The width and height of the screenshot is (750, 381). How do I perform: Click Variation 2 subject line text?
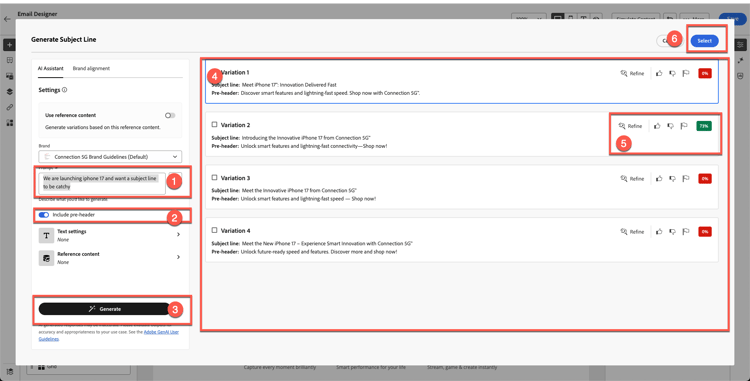tap(306, 138)
